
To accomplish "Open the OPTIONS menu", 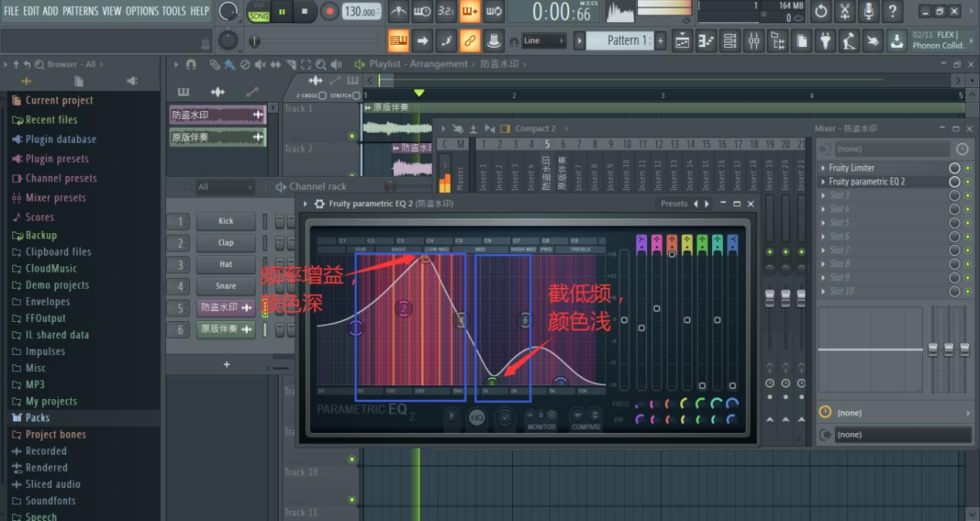I will 143,11.
